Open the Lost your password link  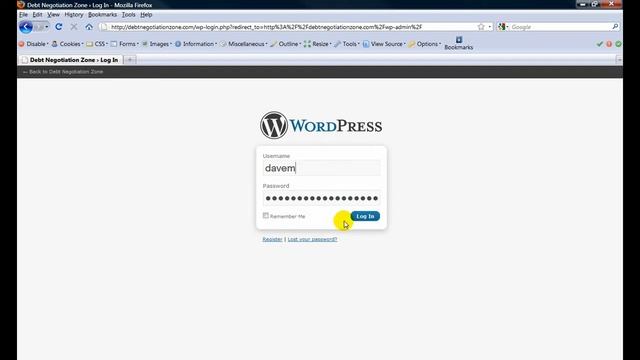click(x=312, y=239)
